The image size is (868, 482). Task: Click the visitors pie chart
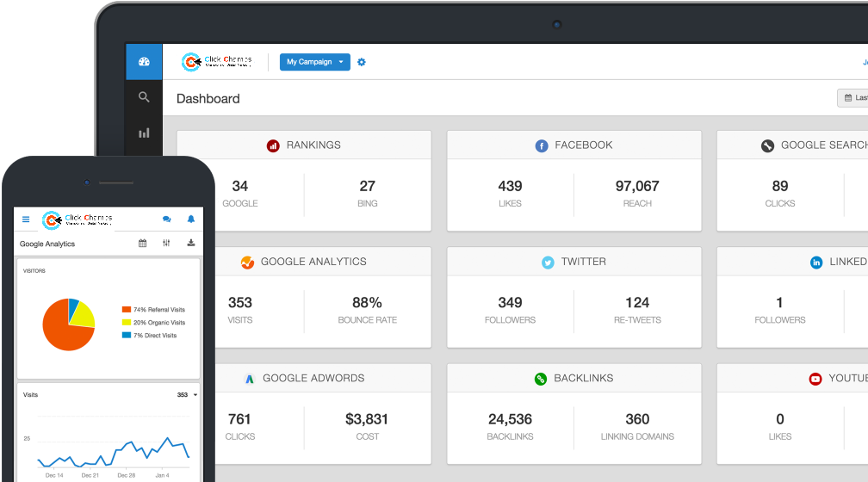69,324
